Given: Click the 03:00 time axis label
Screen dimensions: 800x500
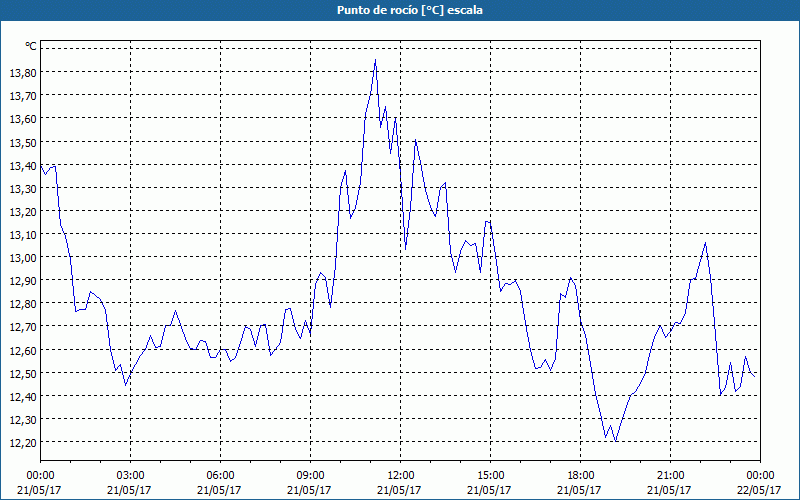Looking at the screenshot, I should click(x=130, y=476).
